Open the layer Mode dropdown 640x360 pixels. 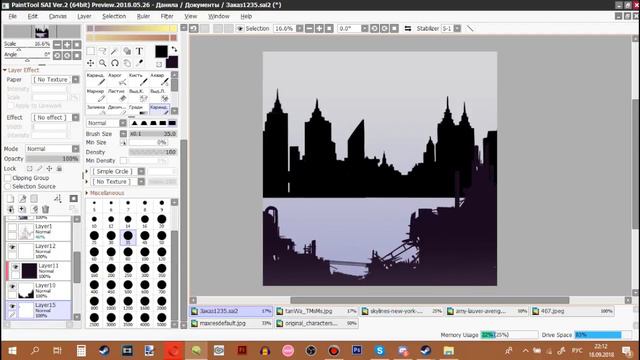pyautogui.click(x=52, y=149)
